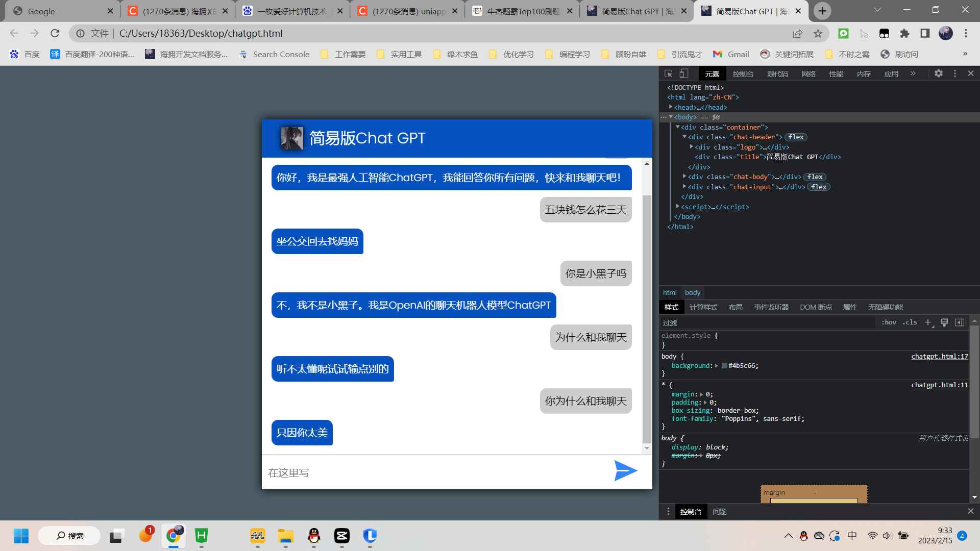Open the Gmail bookmark
The width and height of the screenshot is (980, 551).
point(731,54)
